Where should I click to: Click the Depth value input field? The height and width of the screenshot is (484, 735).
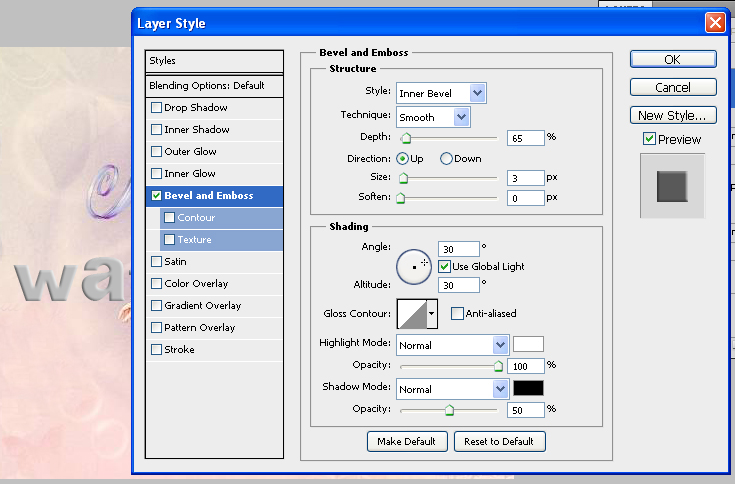click(x=525, y=137)
